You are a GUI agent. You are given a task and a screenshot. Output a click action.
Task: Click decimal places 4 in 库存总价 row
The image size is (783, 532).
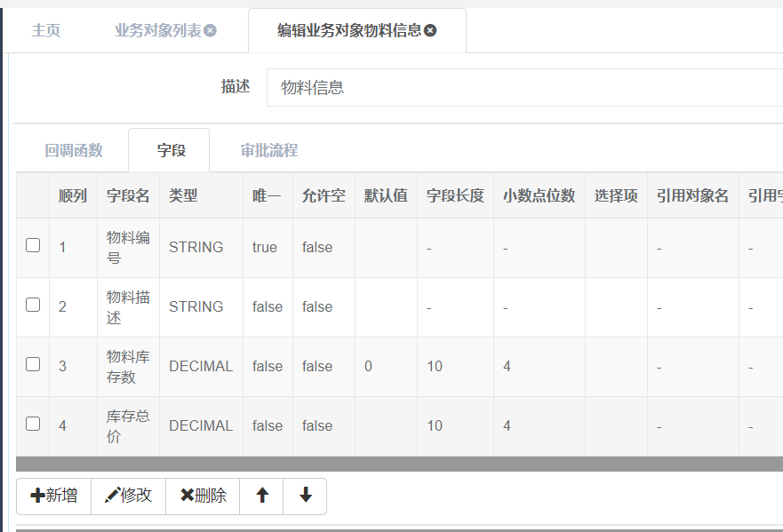click(507, 425)
